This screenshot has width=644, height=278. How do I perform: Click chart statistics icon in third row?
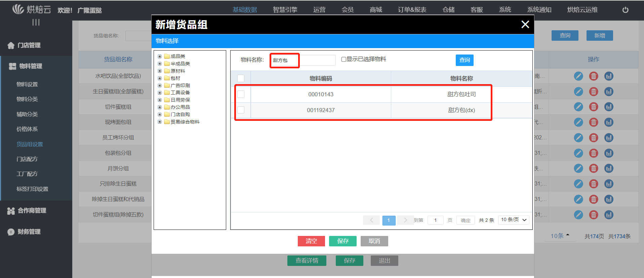coord(609,107)
